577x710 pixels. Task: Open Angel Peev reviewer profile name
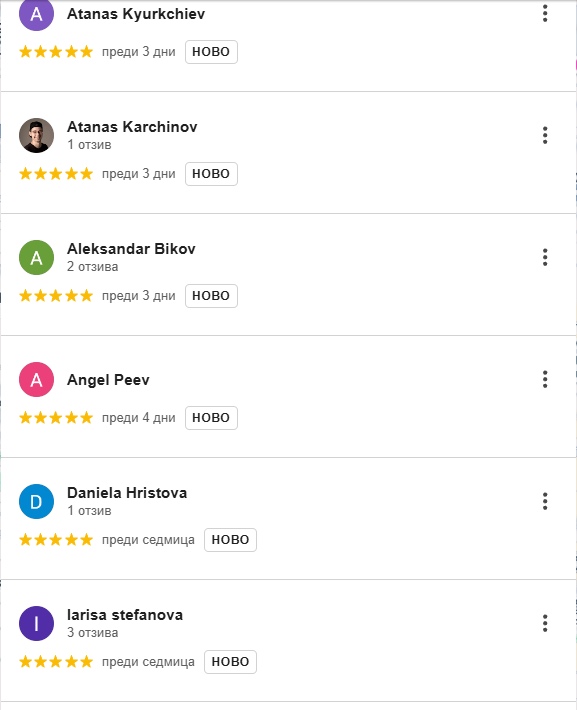tap(108, 380)
